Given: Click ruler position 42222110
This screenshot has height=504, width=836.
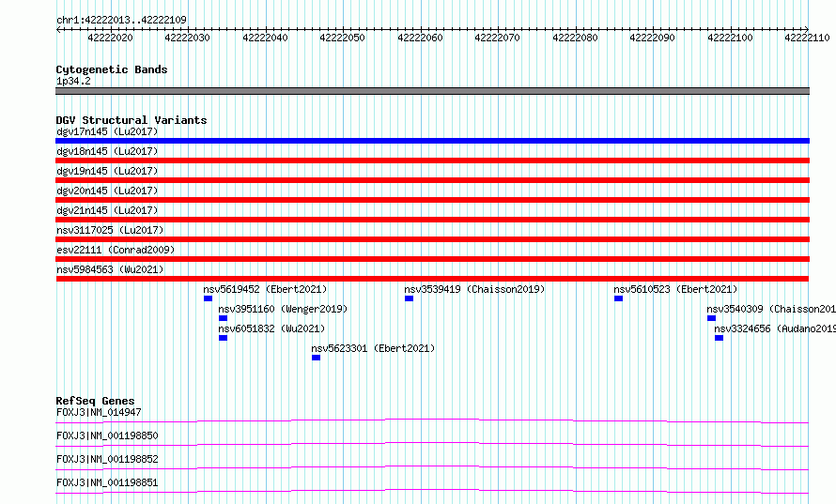Looking at the screenshot, I should 807,38.
